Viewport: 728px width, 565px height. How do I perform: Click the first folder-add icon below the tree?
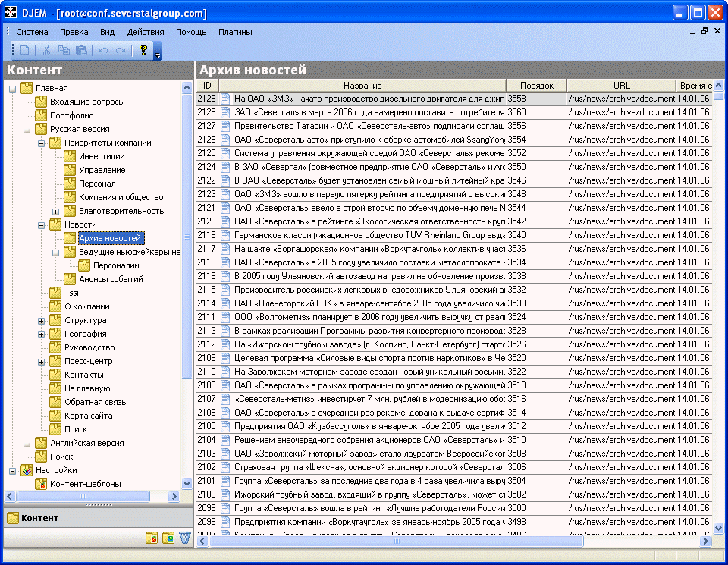(152, 538)
